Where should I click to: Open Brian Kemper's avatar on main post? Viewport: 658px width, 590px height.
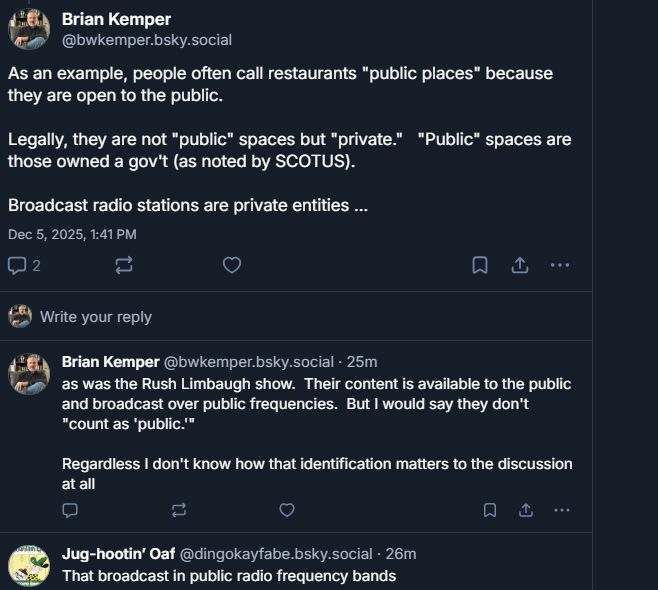pos(29,30)
